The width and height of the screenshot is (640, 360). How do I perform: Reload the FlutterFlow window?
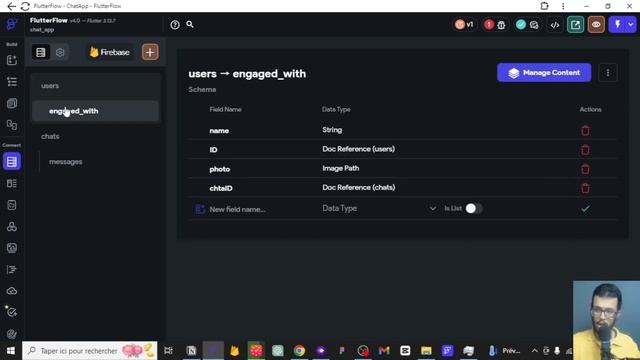pos(25,6)
